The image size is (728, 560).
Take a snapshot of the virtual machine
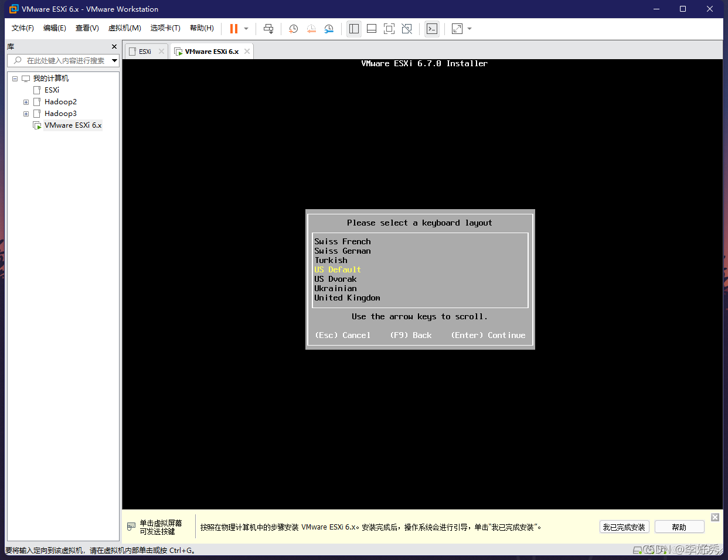click(x=293, y=29)
